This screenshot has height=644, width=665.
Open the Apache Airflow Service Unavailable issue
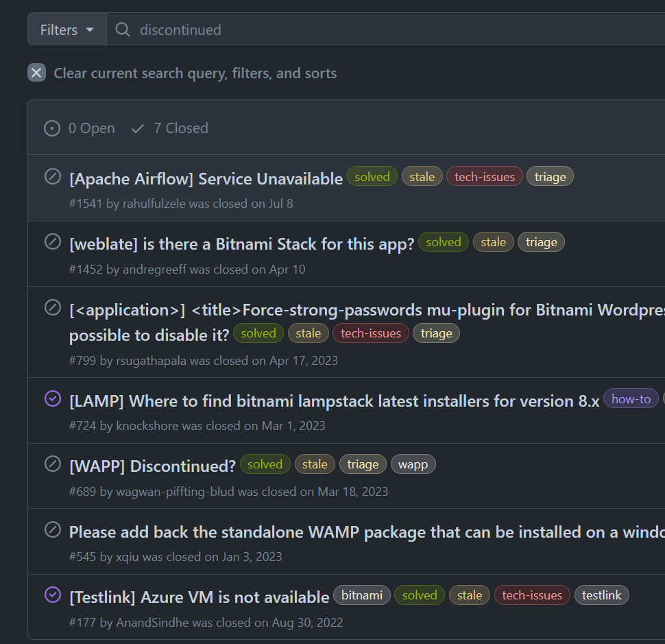[206, 179]
